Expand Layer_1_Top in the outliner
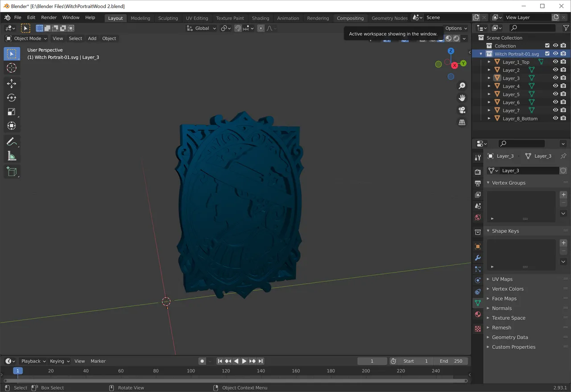 (x=489, y=62)
